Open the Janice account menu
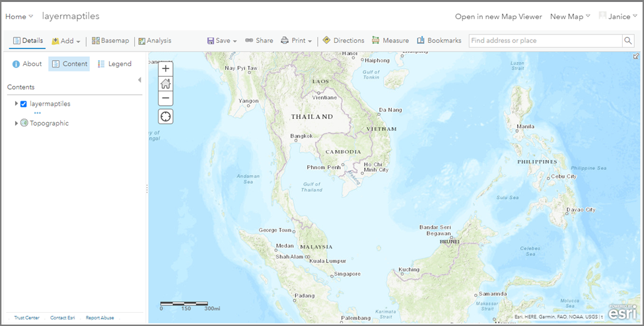The width and height of the screenshot is (644, 326). coord(618,17)
